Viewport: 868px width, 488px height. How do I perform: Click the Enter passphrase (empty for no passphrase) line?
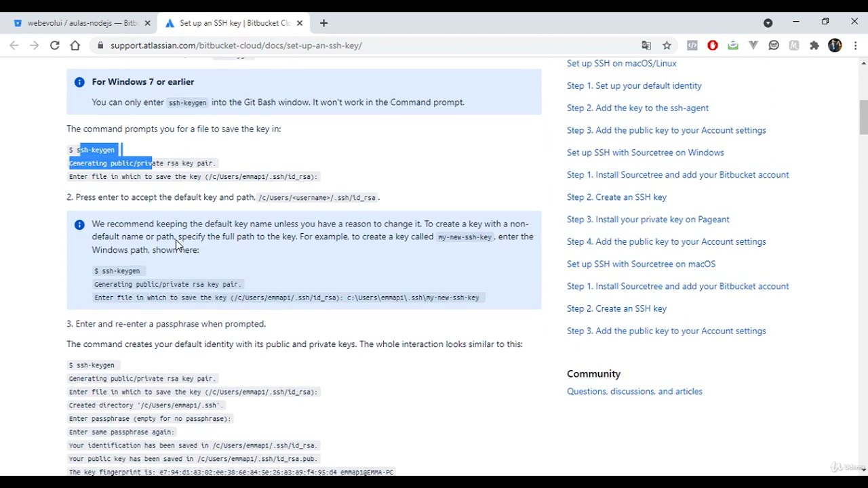coord(150,419)
